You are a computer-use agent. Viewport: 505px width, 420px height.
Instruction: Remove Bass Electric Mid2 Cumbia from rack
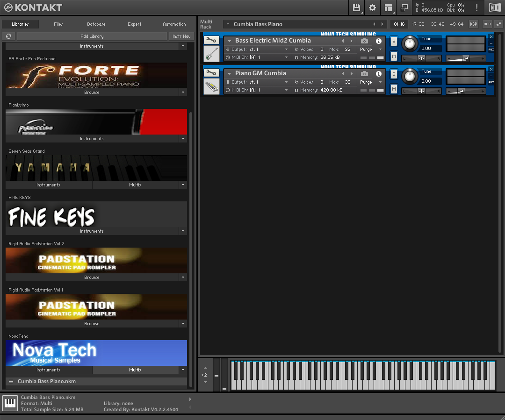click(x=491, y=37)
